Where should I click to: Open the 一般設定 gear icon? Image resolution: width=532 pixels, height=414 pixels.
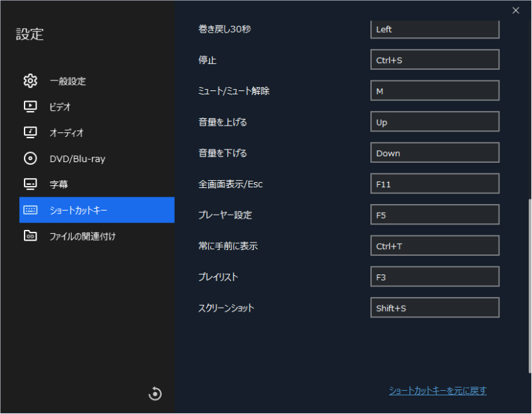[30, 80]
